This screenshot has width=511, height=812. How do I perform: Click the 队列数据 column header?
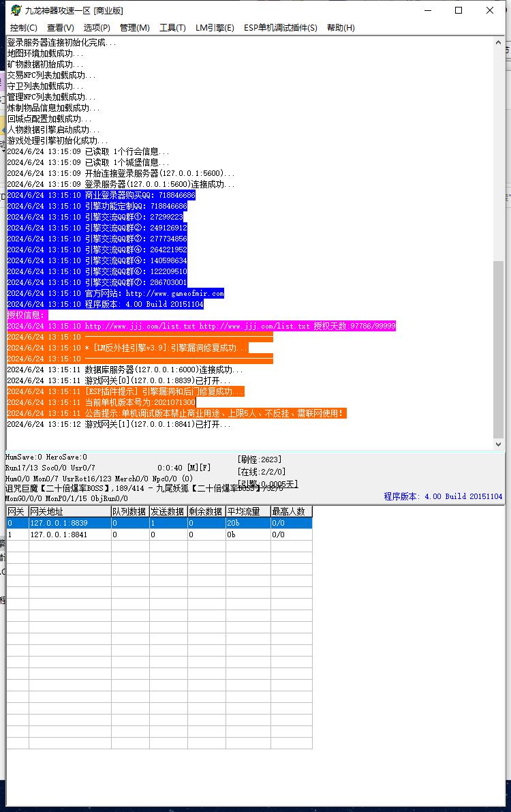pos(130,511)
